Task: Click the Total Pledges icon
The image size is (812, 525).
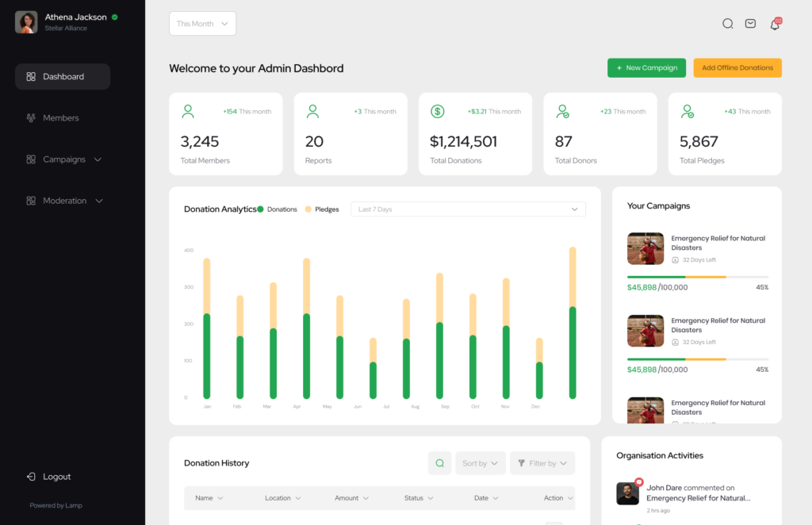Action: coord(687,112)
